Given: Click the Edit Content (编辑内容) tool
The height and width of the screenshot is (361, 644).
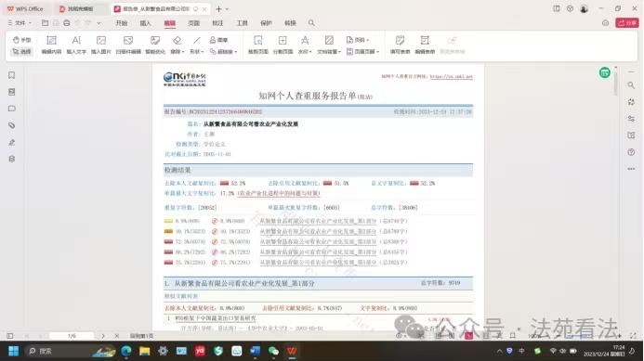Looking at the screenshot, I should tap(51, 45).
